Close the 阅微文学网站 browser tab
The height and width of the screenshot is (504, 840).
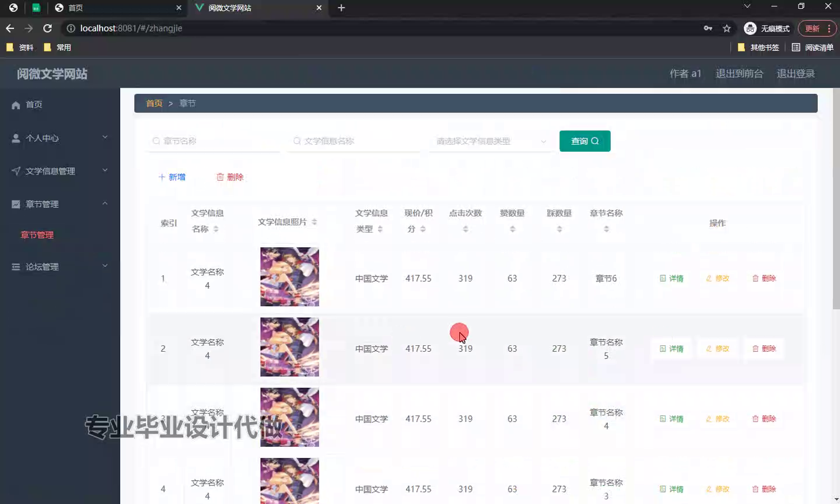(318, 8)
